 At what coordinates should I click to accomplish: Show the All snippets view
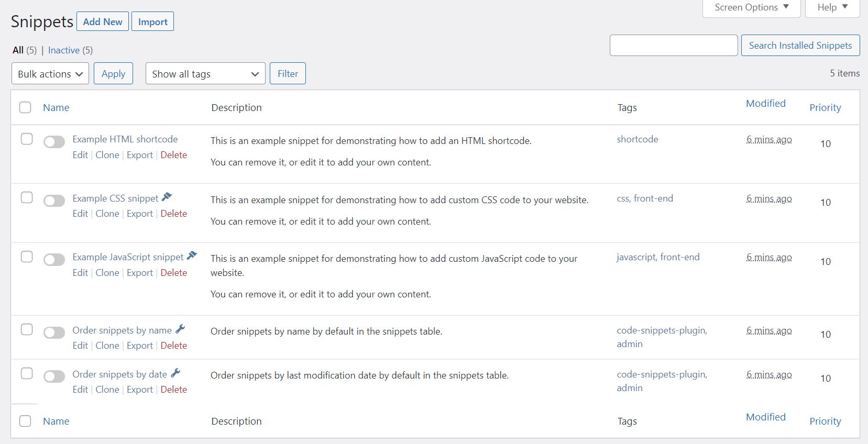18,50
